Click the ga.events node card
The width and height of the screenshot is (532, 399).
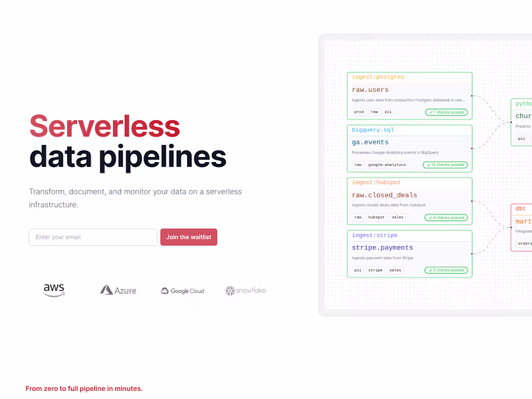coord(410,148)
